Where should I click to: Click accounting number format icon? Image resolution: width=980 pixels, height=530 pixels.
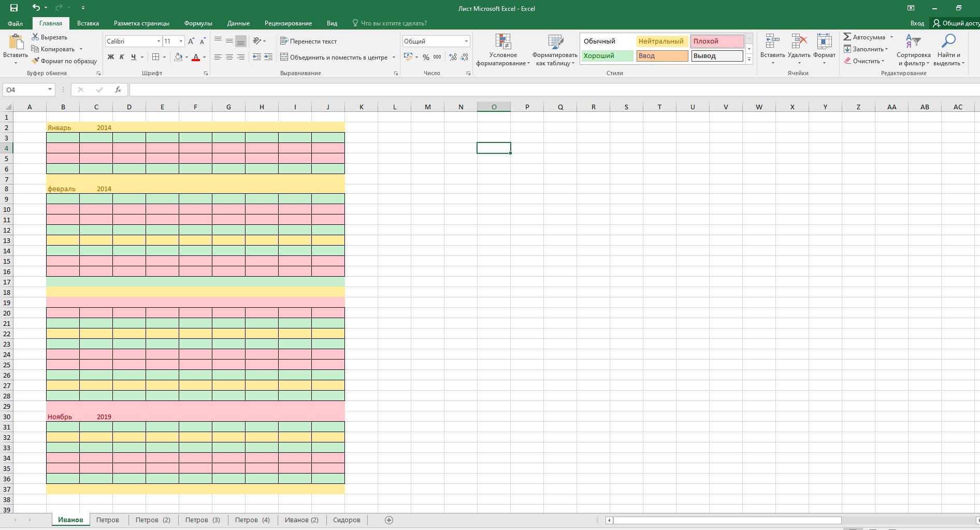[x=408, y=57]
